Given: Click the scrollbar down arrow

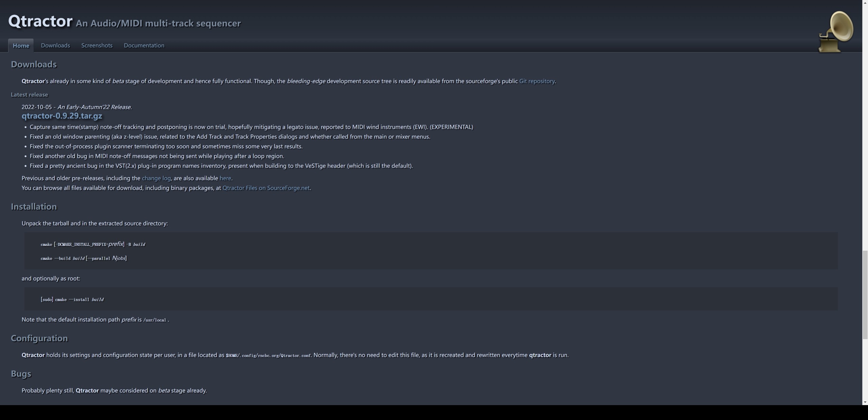Looking at the screenshot, I should click(865, 402).
